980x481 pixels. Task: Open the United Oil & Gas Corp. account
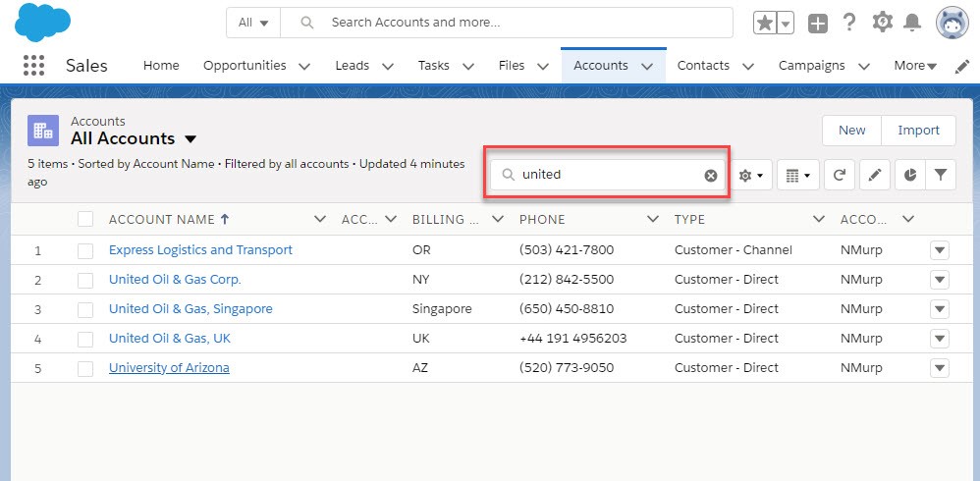[175, 279]
